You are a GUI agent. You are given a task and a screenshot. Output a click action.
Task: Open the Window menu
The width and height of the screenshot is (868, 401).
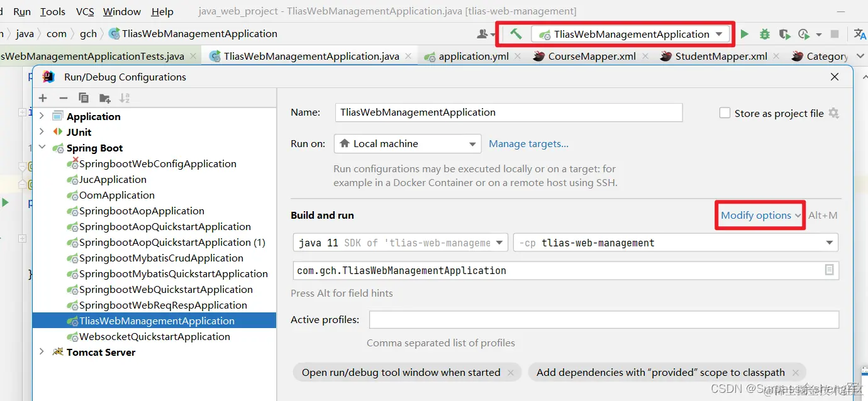point(122,11)
